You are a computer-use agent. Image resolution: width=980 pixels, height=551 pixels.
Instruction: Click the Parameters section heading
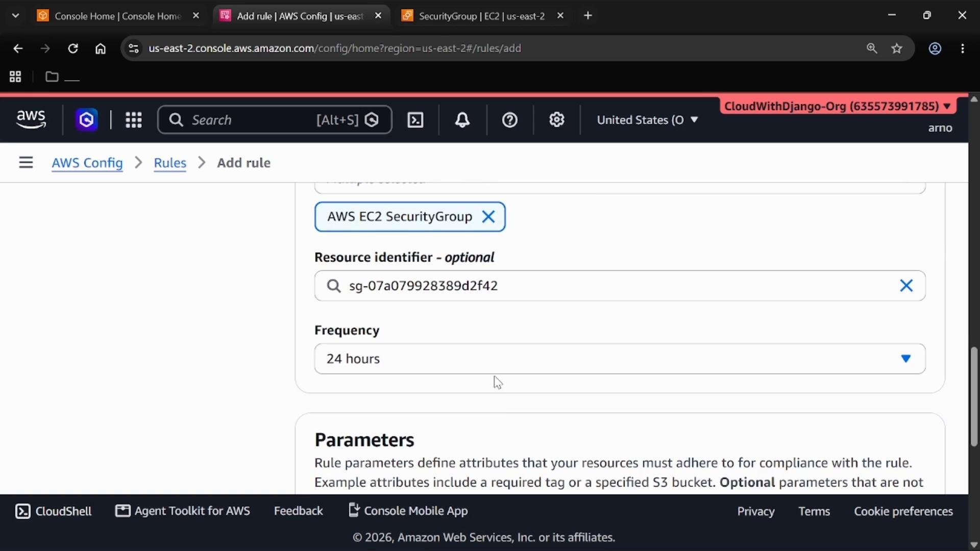click(x=364, y=440)
